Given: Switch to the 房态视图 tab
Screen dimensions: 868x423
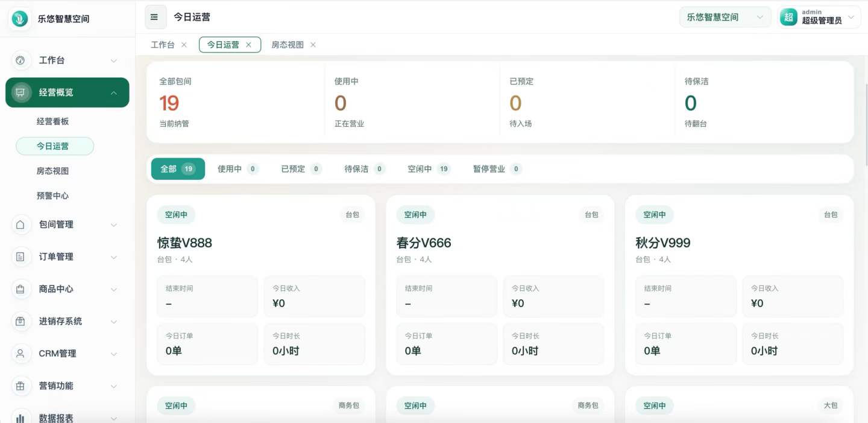Looking at the screenshot, I should tap(288, 45).
